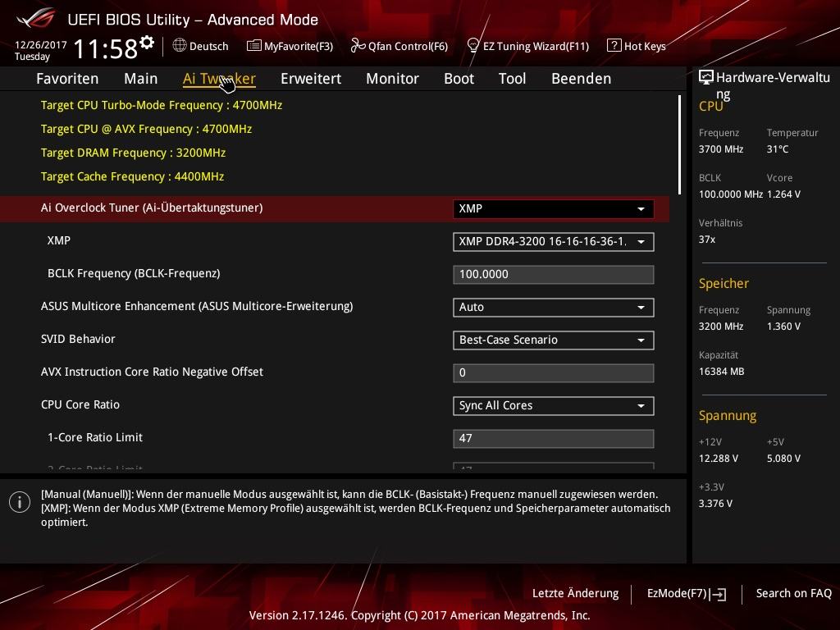Click Letzte Änderung
The height and width of the screenshot is (630, 840).
575,594
